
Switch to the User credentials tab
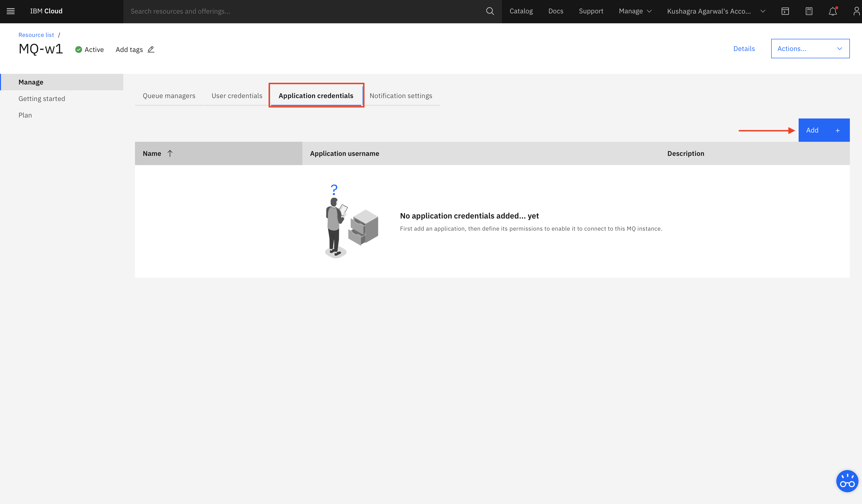coord(237,96)
